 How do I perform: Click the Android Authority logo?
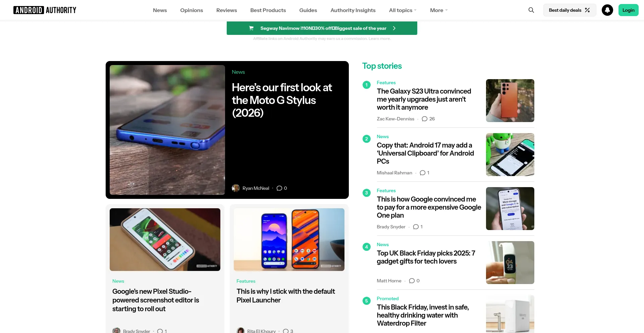point(45,10)
